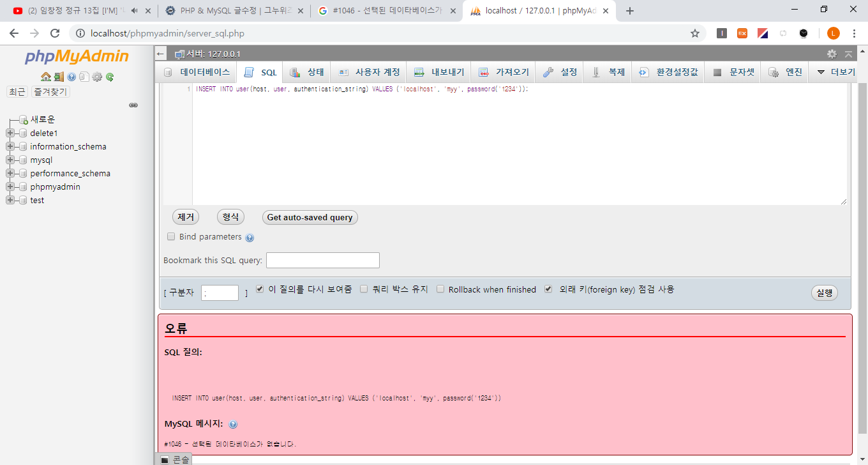Open the 데이터베이스 tab
Image resolution: width=868 pixels, height=465 pixels.
point(197,72)
